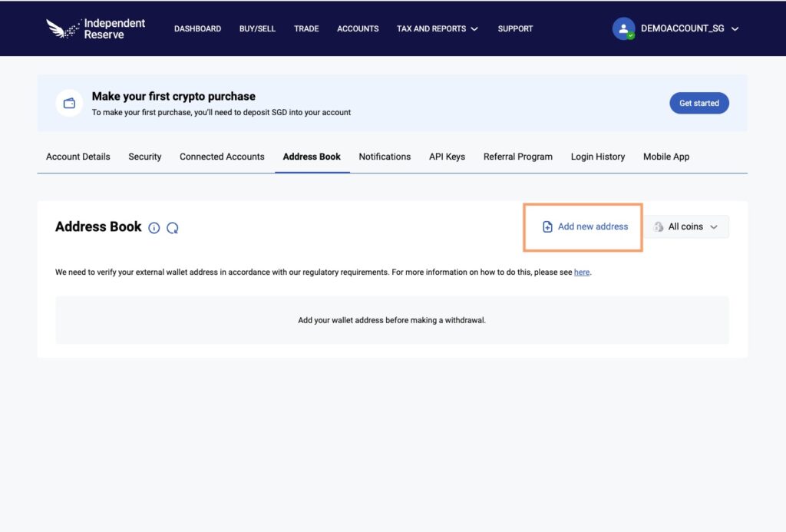Open the Login History tab
786x532 pixels.
(x=597, y=157)
